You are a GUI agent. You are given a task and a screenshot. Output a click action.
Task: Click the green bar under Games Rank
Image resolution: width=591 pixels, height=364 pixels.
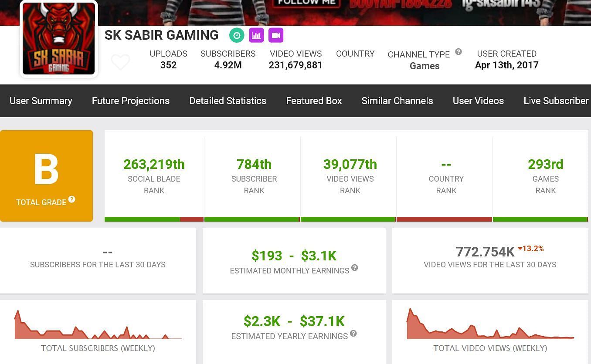[540, 219]
